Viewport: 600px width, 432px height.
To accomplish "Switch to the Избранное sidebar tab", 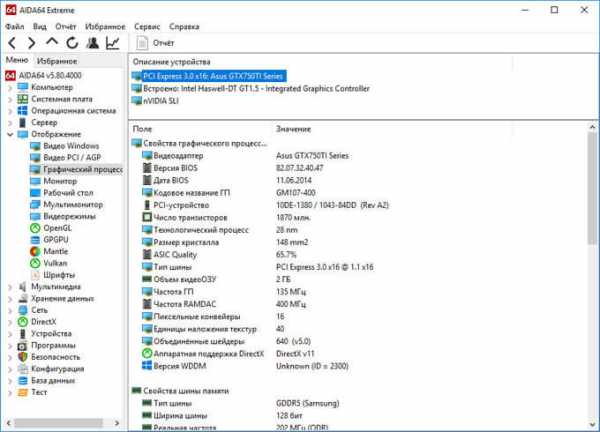I will click(x=57, y=61).
